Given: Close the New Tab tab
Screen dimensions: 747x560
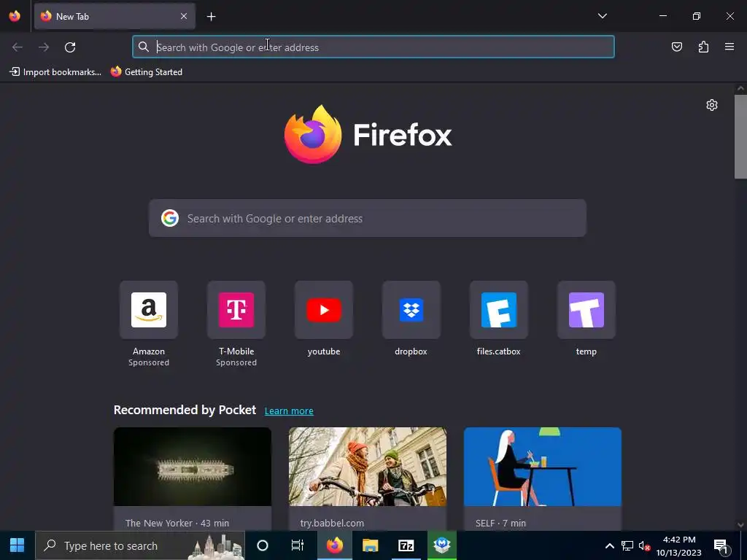Looking at the screenshot, I should pyautogui.click(x=184, y=16).
